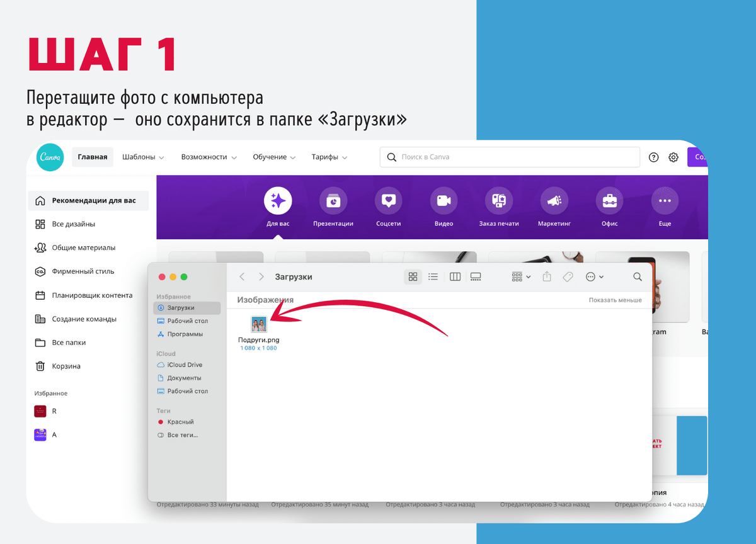This screenshot has width=756, height=544.
Task: Click the Подруги.png file name
Action: [x=259, y=340]
